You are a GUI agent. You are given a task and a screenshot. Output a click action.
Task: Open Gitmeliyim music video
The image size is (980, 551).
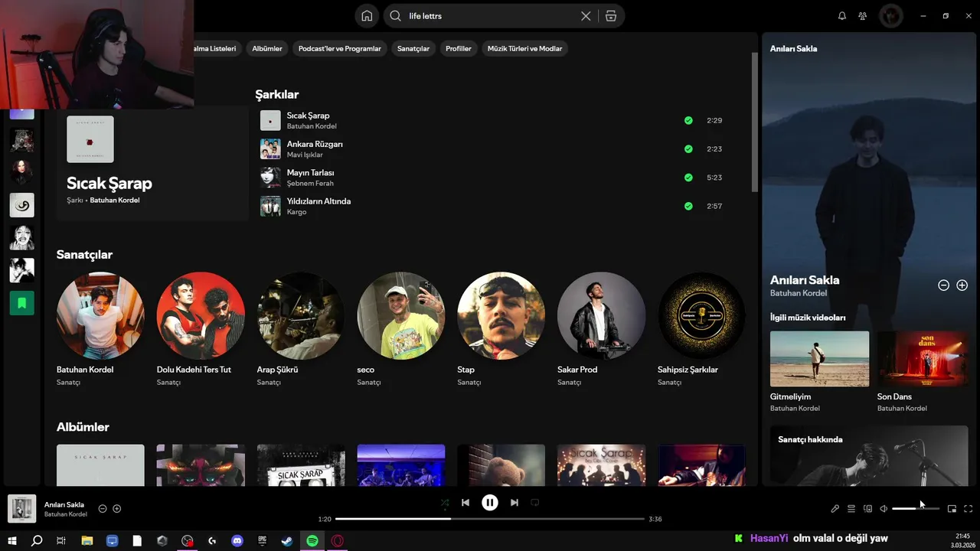pos(819,359)
